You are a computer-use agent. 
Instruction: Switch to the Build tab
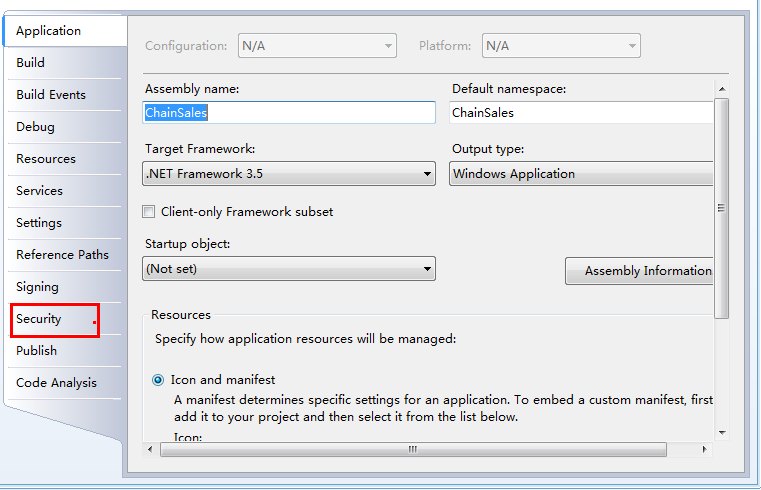click(x=30, y=63)
